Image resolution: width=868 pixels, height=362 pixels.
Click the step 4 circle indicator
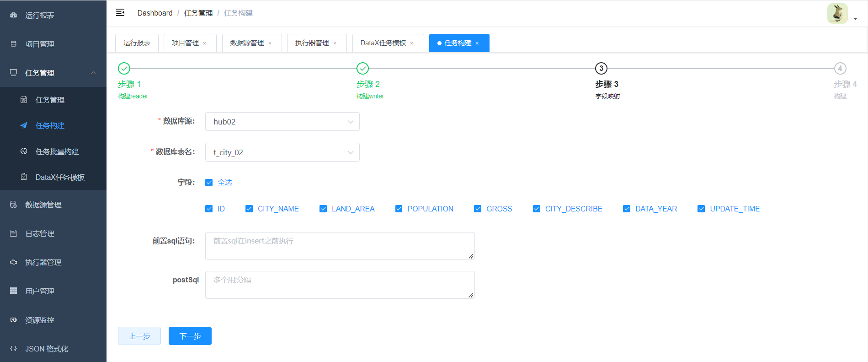[x=840, y=69]
